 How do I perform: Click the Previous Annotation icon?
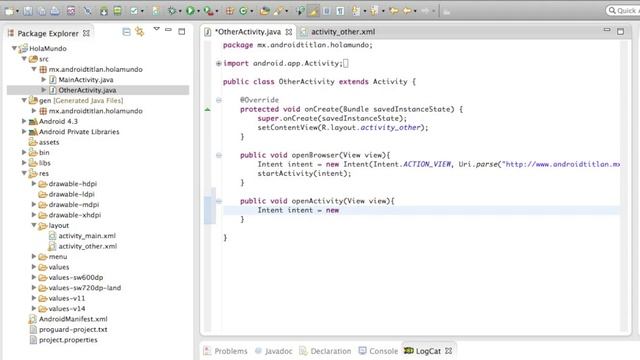click(374, 11)
